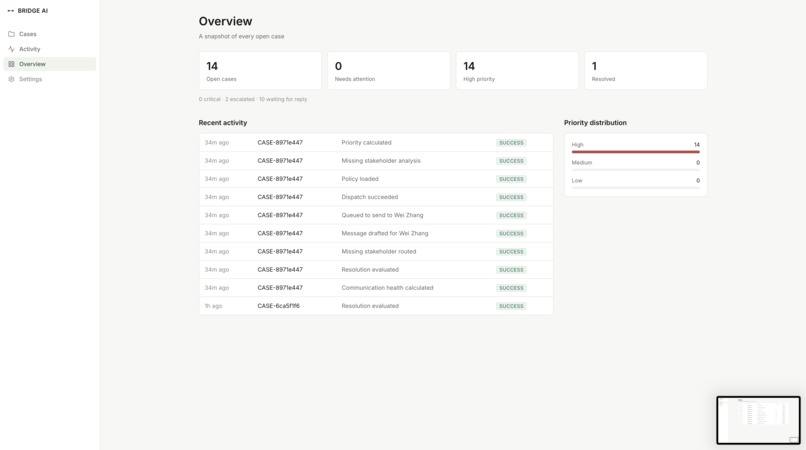Click the Settings gear icon

pyautogui.click(x=11, y=79)
